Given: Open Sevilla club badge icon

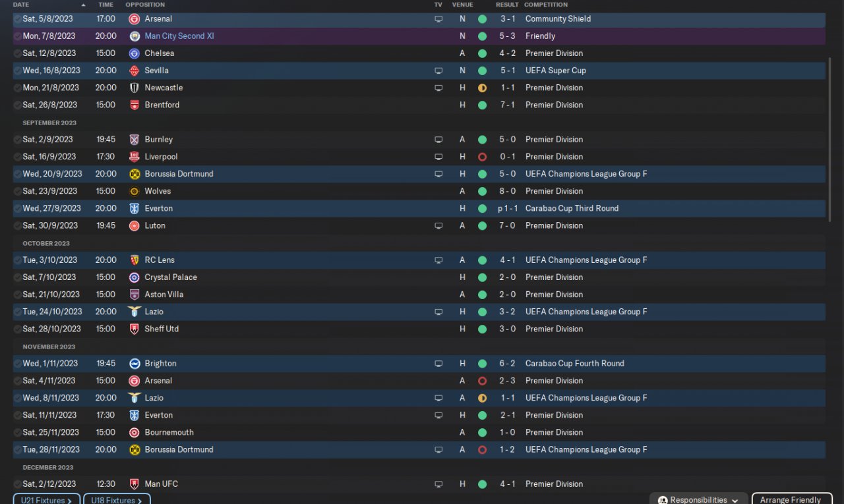Looking at the screenshot, I should [135, 70].
